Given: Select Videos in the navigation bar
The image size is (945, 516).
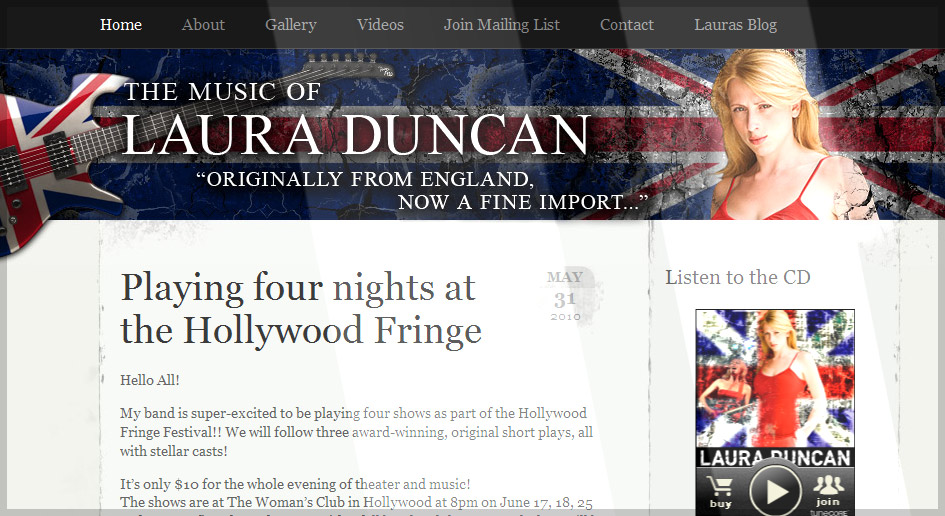Looking at the screenshot, I should [x=380, y=25].
